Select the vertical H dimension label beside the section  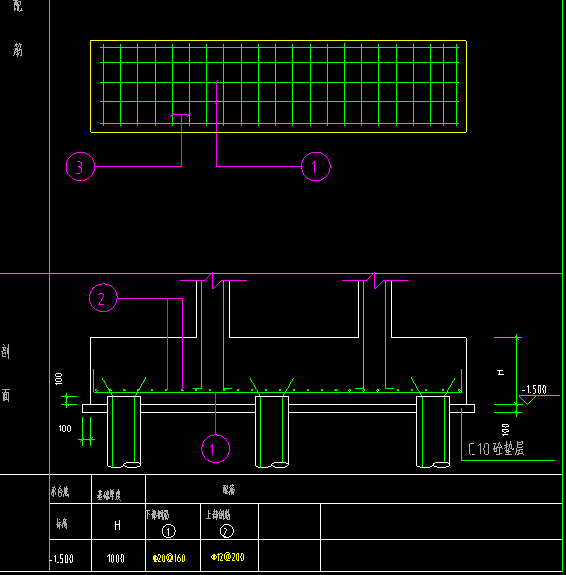501,372
